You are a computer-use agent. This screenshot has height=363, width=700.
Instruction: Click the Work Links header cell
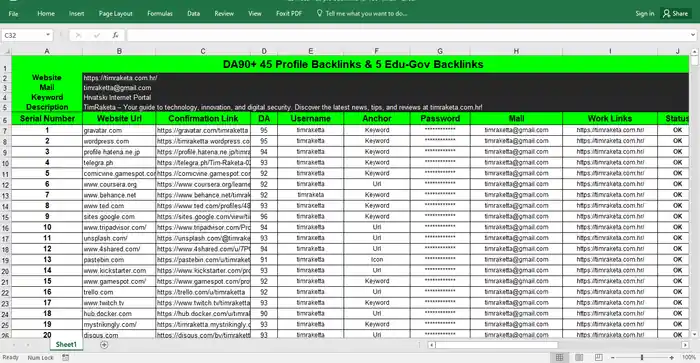pos(610,118)
